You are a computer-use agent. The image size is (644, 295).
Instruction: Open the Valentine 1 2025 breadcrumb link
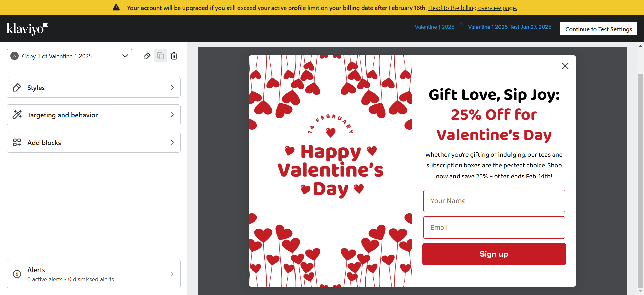pos(434,27)
